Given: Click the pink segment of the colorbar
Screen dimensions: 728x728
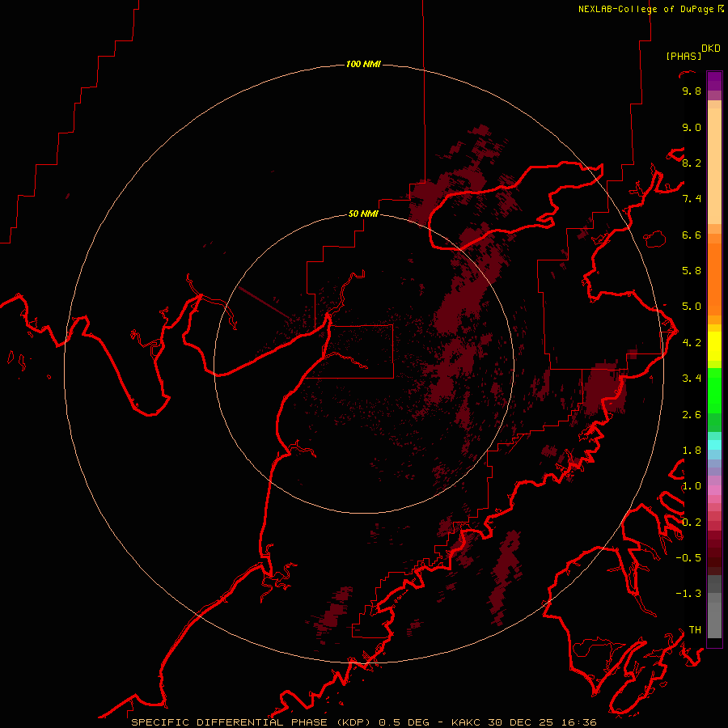Looking at the screenshot, I should [714, 490].
